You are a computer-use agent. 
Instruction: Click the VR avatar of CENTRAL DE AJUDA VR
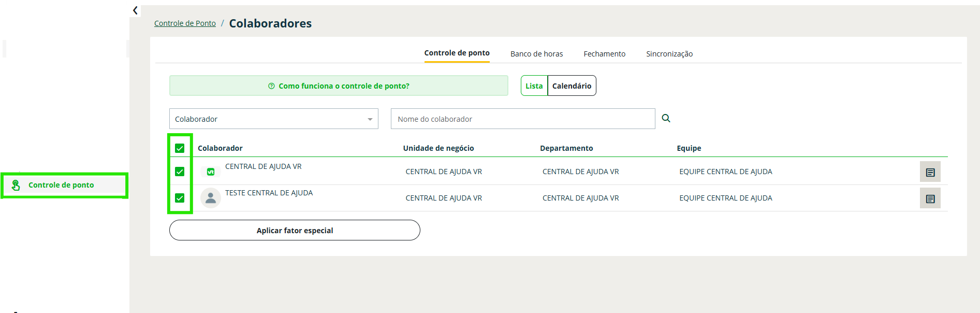point(211,172)
